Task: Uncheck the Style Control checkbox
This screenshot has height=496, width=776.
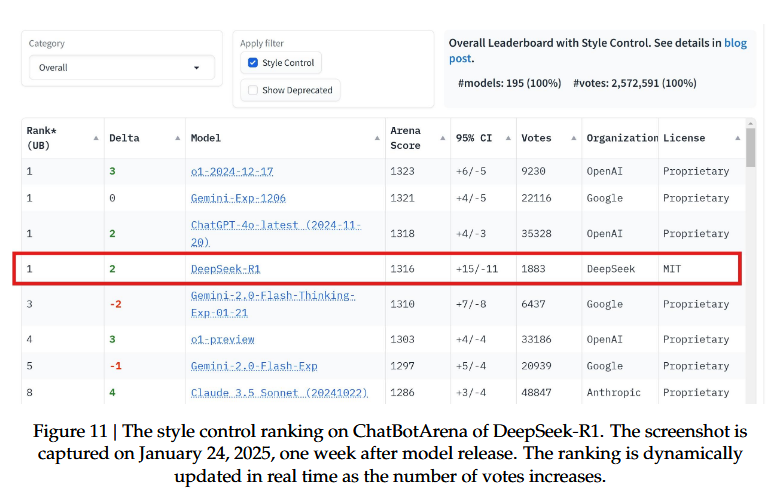Action: pos(253,63)
